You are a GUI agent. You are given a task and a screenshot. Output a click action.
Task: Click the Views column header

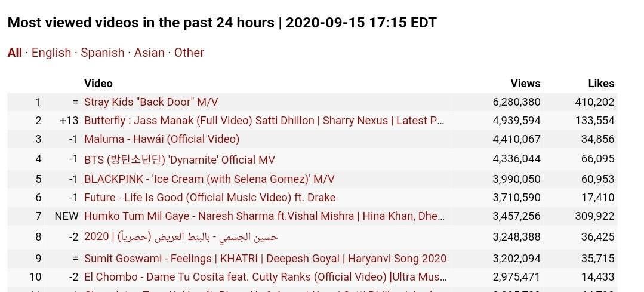coord(525,84)
